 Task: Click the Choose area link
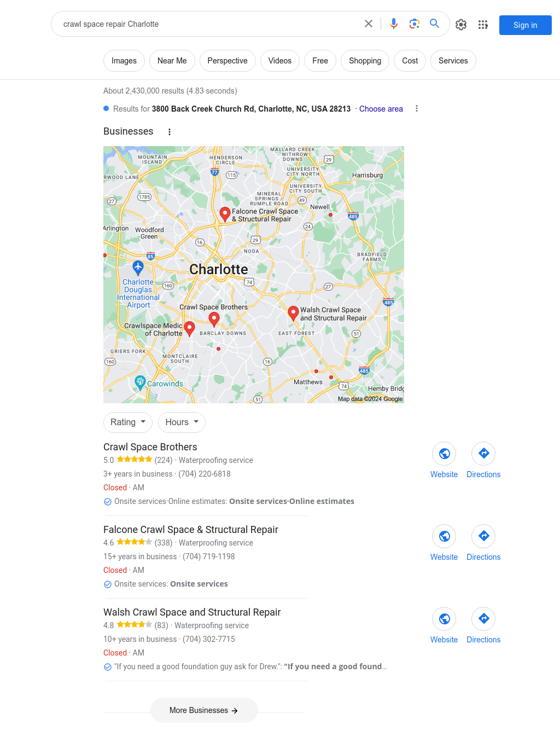point(381,109)
